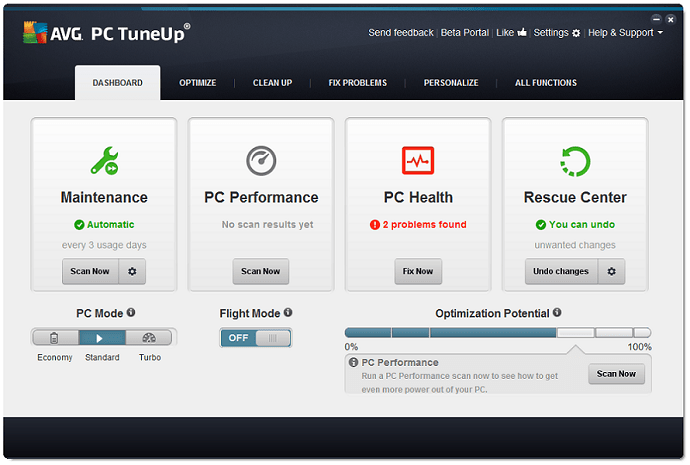Show PC Mode info icon
The width and height of the screenshot is (690, 465).
click(x=131, y=312)
